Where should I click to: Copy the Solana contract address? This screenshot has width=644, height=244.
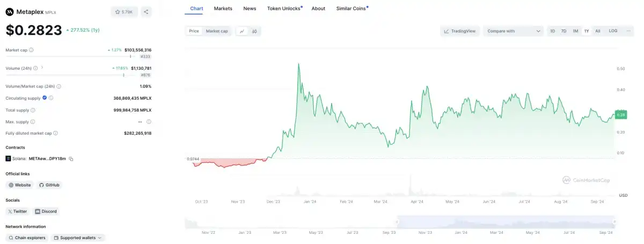71,159
